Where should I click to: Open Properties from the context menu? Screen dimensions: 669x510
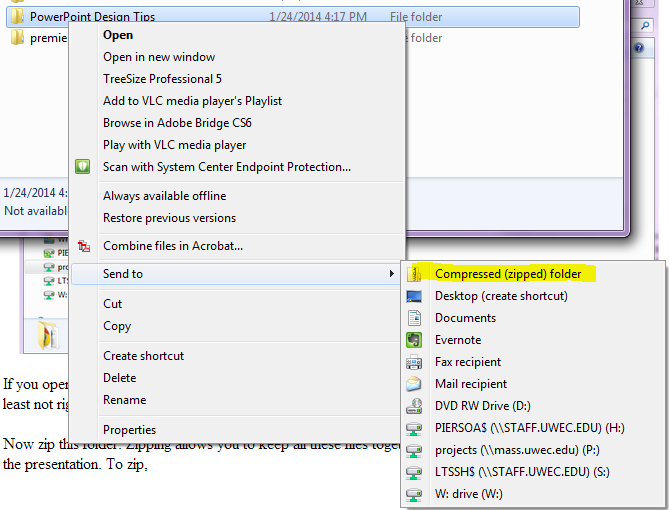(x=129, y=430)
